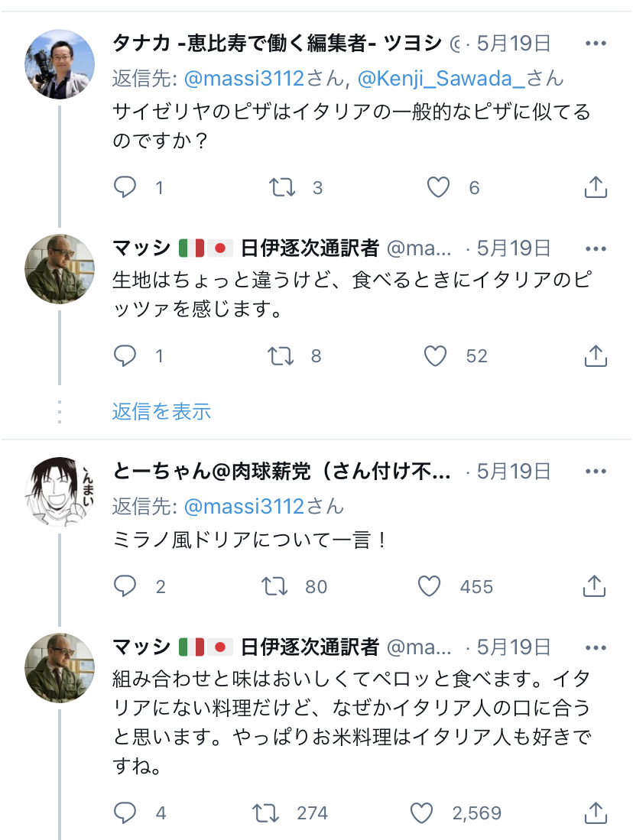Open more menu on Massi's pizza reply
Image resolution: width=633 pixels, height=840 pixels.
point(596,248)
